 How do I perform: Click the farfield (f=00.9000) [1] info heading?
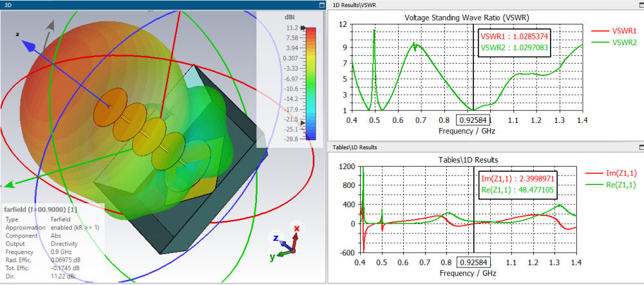(41, 210)
